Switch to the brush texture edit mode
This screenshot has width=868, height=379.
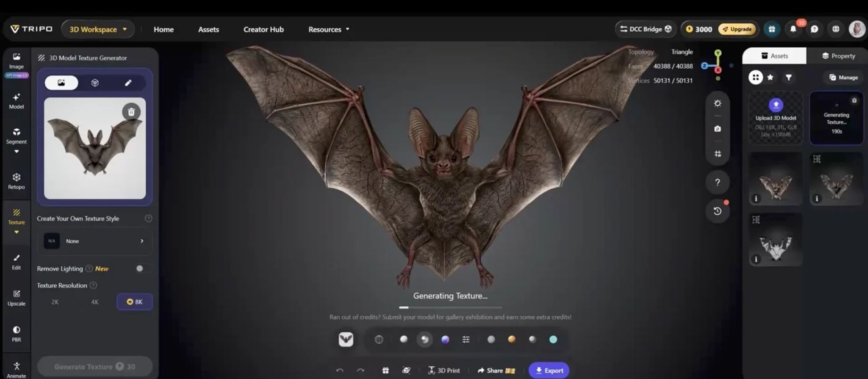pos(128,83)
